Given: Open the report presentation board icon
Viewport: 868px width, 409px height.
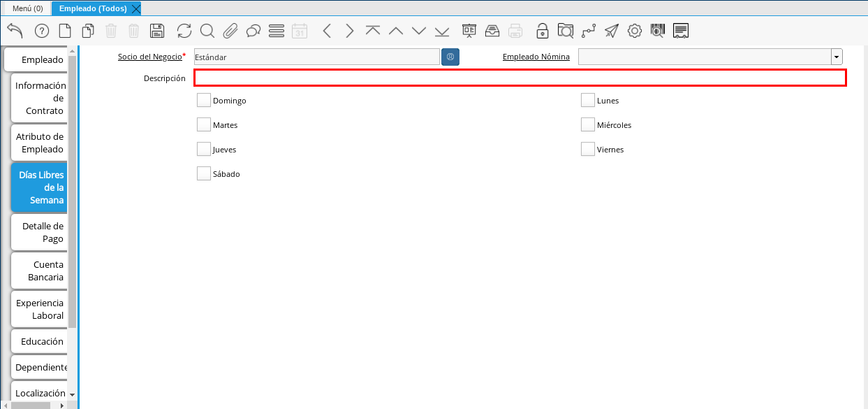Looking at the screenshot, I should (469, 31).
